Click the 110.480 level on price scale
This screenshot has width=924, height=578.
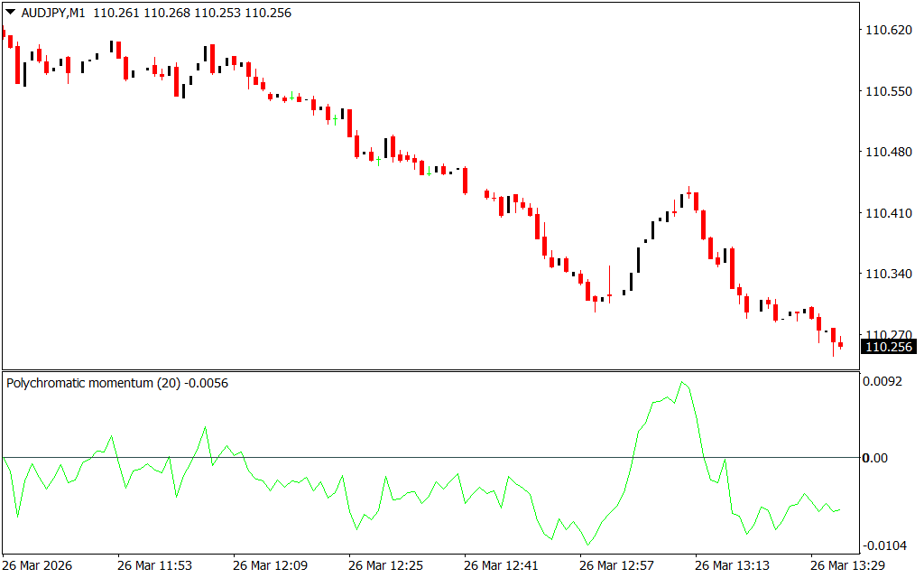(x=889, y=153)
